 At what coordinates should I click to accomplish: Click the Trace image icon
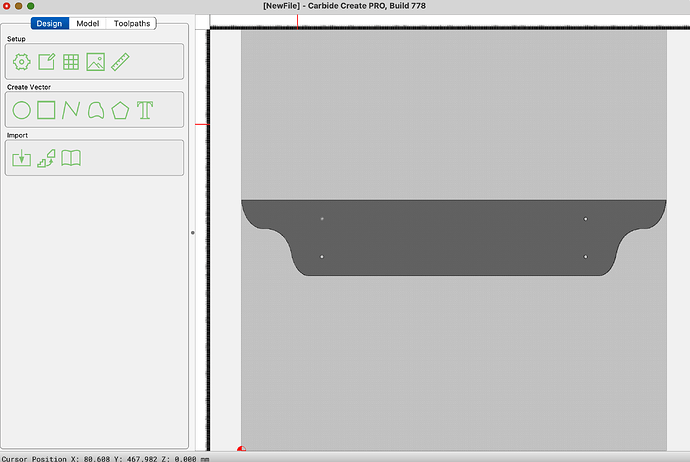coord(46,158)
